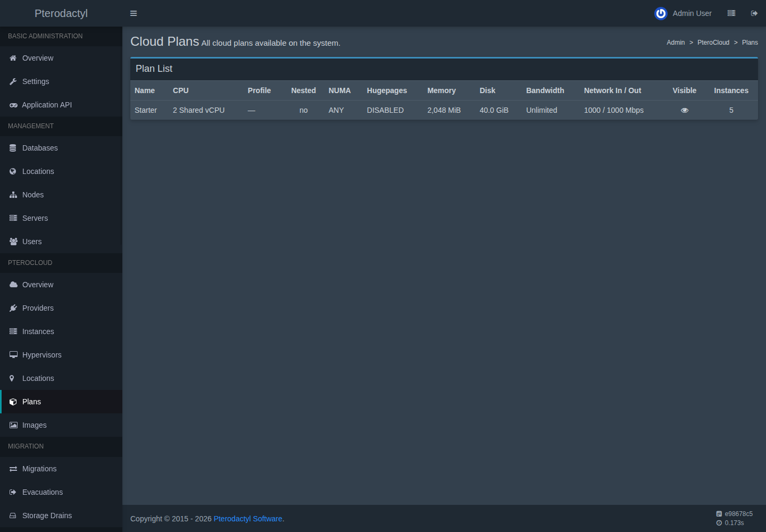Click the 1000 / 1000 Mbps value
This screenshot has width=766, height=532.
point(614,110)
